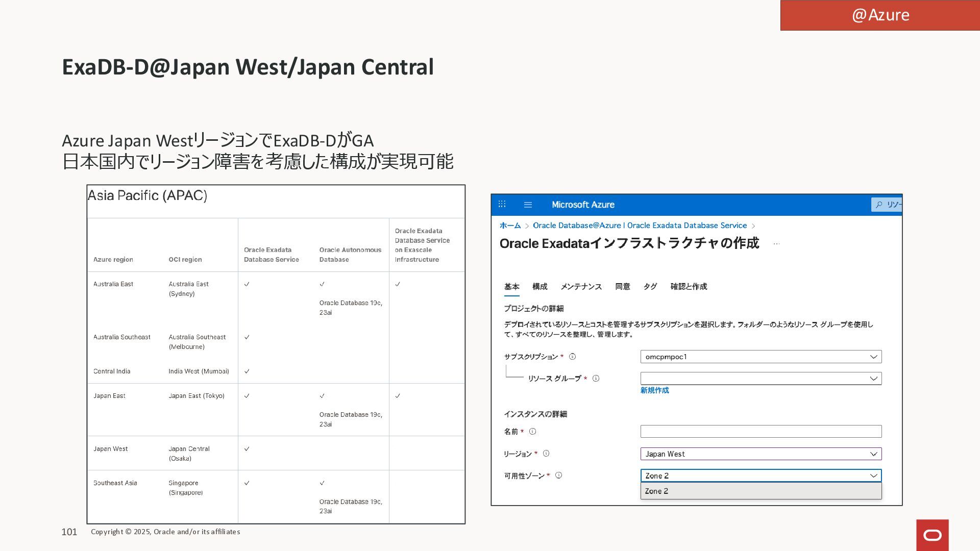Click the Southeast Asia table cell
Screen dimensions: 980x551
point(115,483)
